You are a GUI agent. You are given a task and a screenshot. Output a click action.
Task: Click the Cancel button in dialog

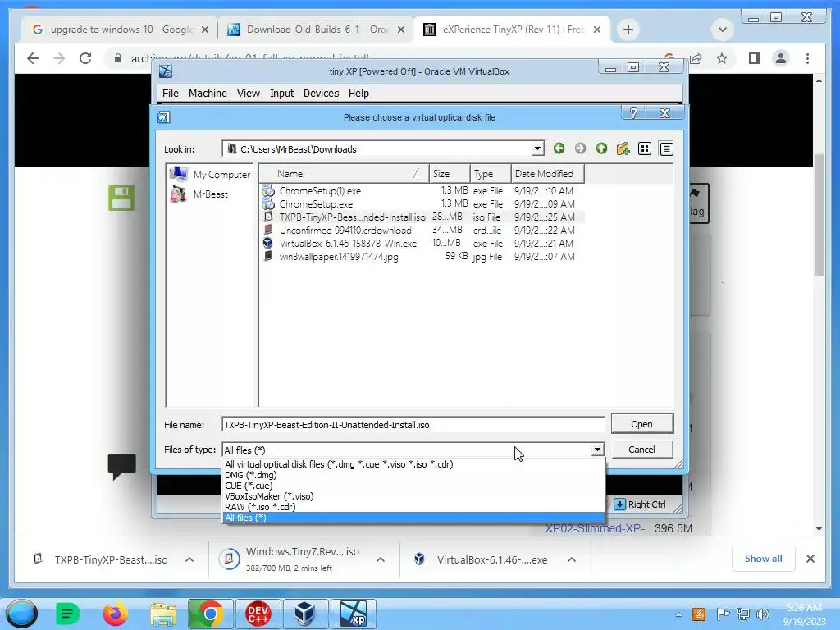[x=641, y=449]
